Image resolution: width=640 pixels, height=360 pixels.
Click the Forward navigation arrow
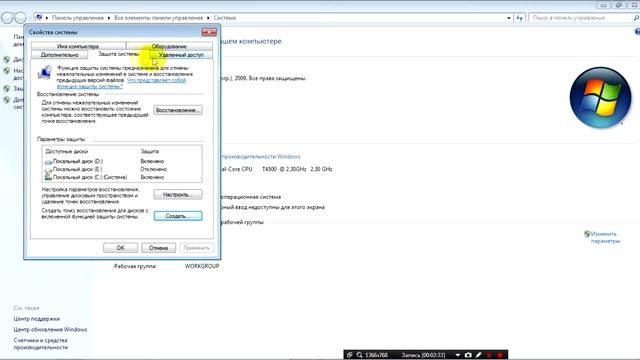[x=20, y=18]
